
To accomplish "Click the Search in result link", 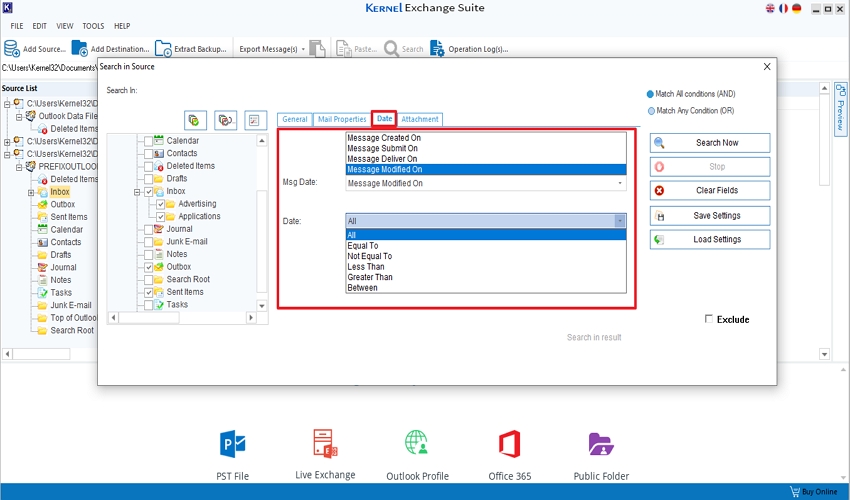I will (594, 337).
